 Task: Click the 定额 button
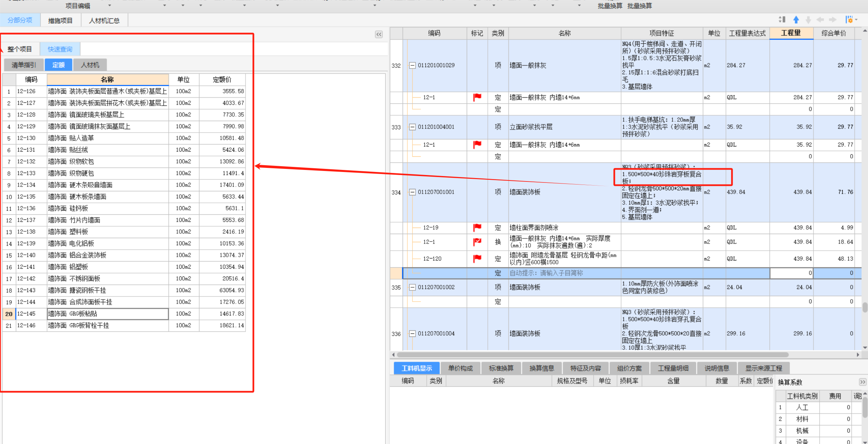[x=58, y=65]
